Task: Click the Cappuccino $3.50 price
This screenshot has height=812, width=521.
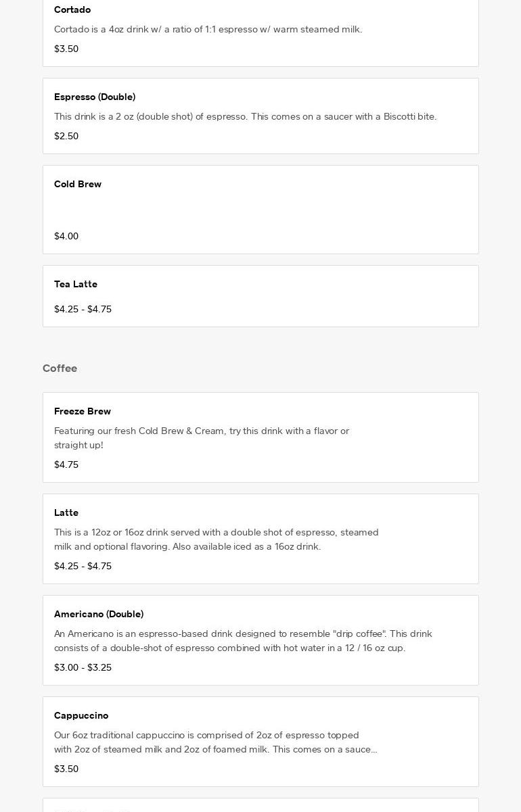Action: point(66,769)
